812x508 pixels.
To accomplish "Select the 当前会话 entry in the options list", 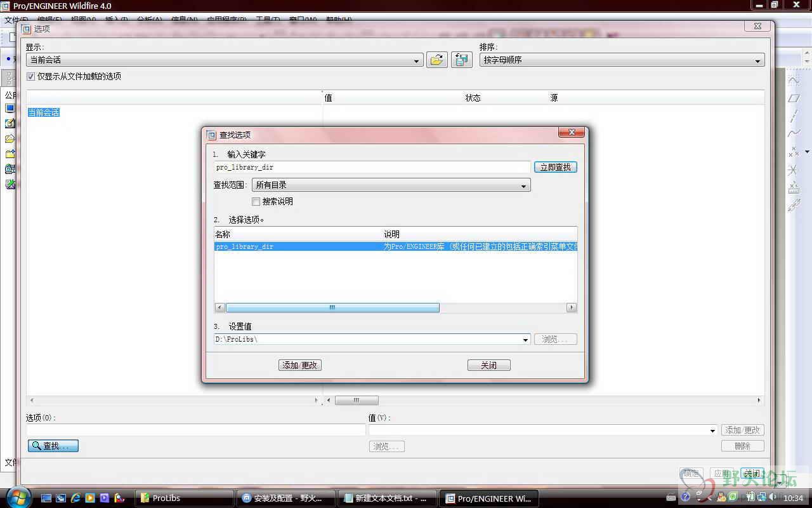I will point(44,112).
